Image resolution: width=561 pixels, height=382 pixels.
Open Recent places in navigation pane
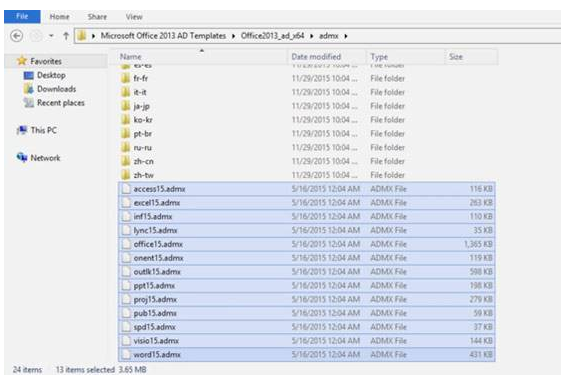coord(61,103)
